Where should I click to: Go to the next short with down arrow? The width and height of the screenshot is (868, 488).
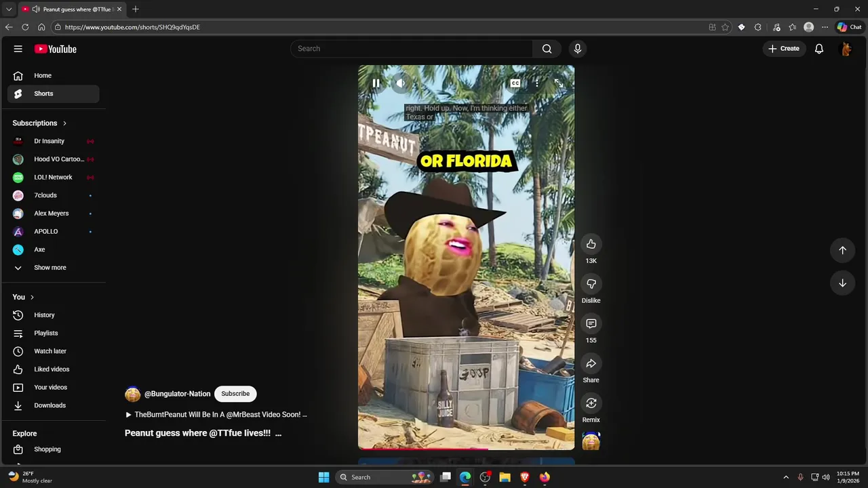(842, 283)
